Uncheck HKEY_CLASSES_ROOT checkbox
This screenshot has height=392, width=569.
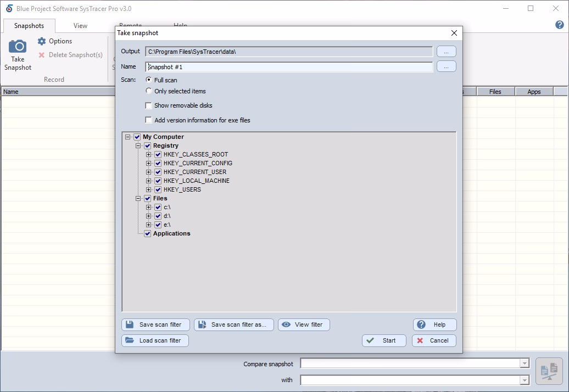coord(158,154)
